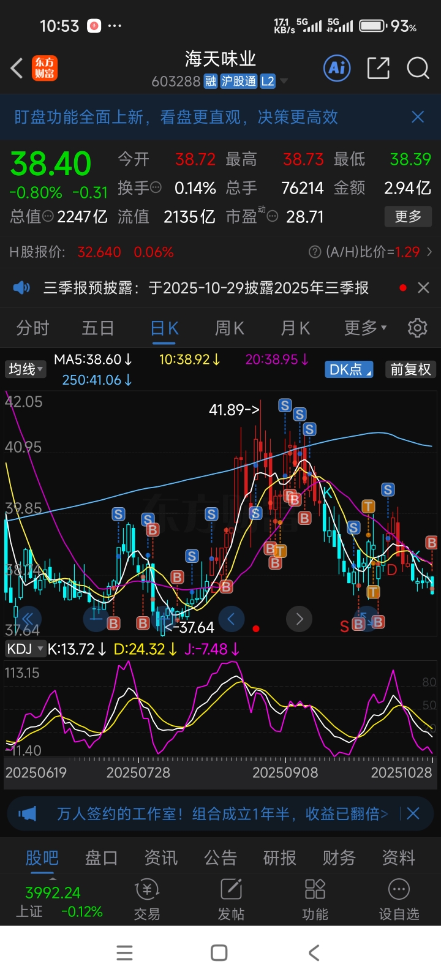Image resolution: width=441 pixels, height=980 pixels.
Task: Open the Ai assistant icon
Action: [x=337, y=68]
